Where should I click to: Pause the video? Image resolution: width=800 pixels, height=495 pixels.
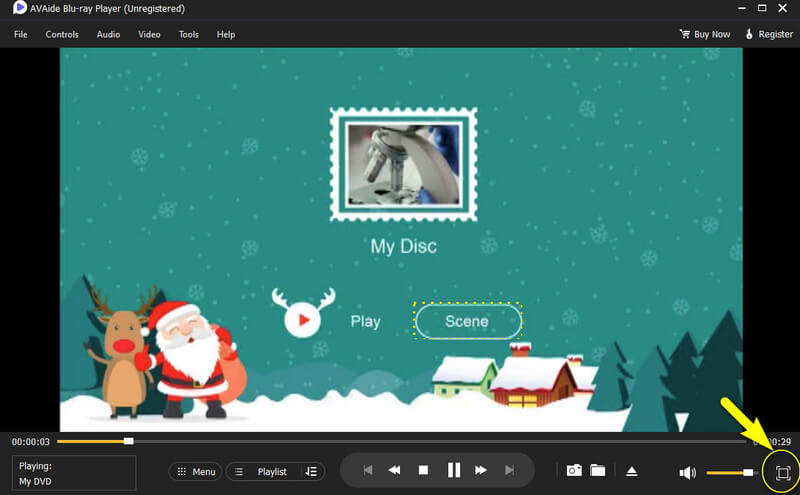pyautogui.click(x=454, y=470)
